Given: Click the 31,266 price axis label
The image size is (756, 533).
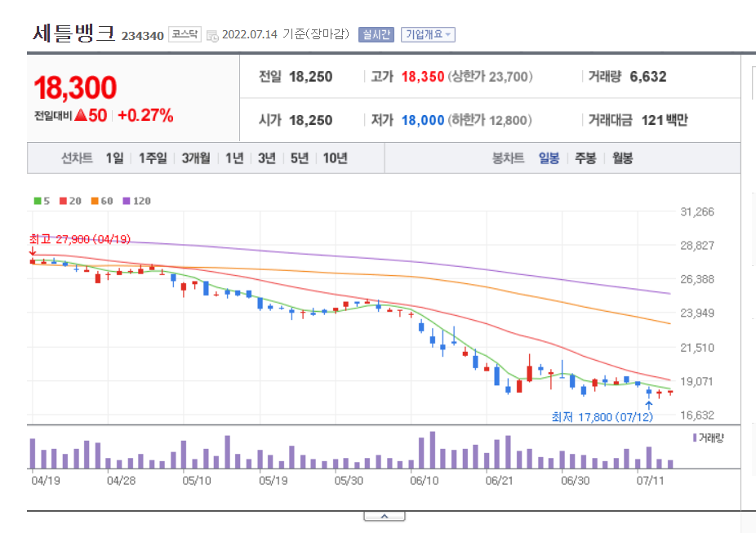Looking at the screenshot, I should tap(696, 211).
